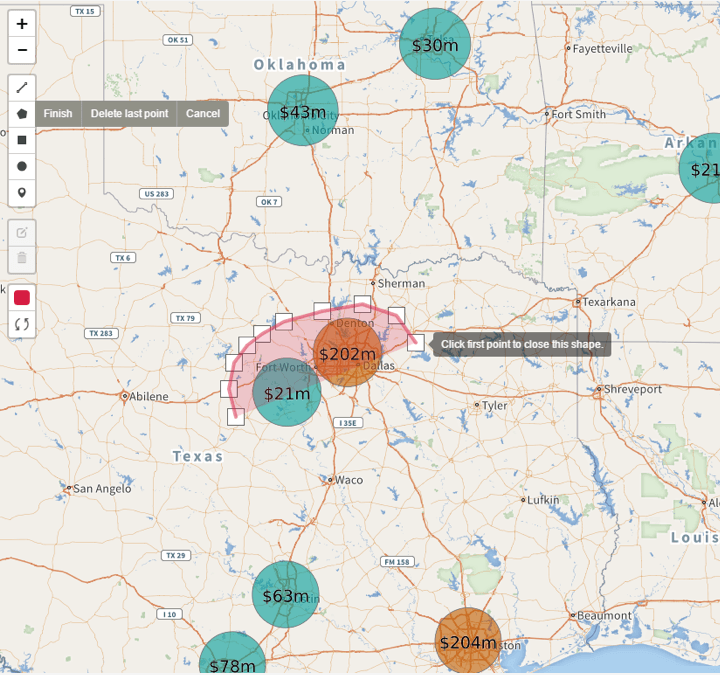Select the draw circle tool
The image size is (720, 675).
tap(22, 166)
